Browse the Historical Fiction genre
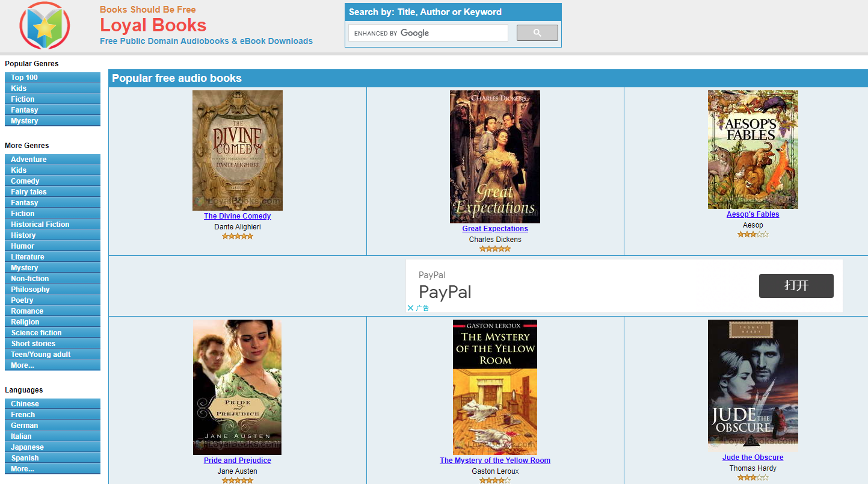The width and height of the screenshot is (868, 484). click(52, 225)
